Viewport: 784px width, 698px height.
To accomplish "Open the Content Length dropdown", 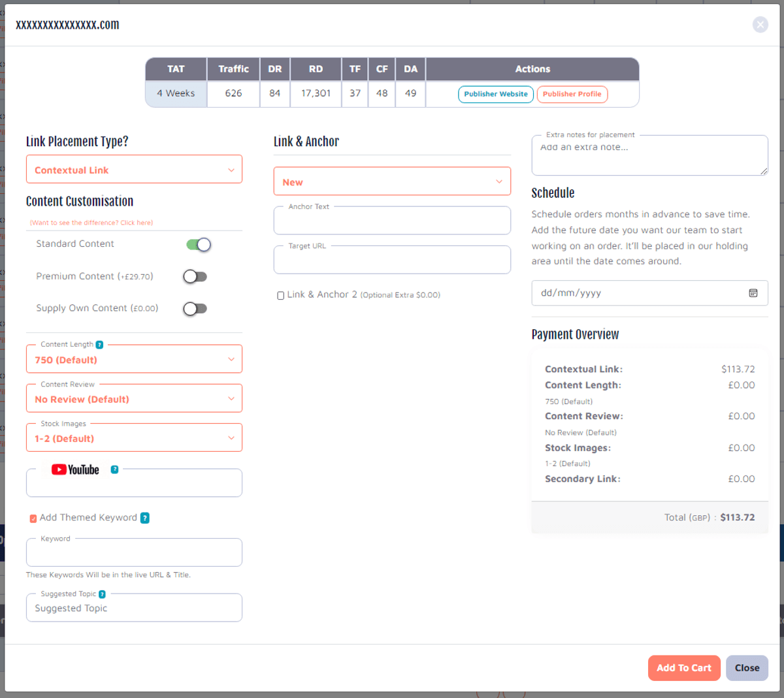I will point(134,360).
